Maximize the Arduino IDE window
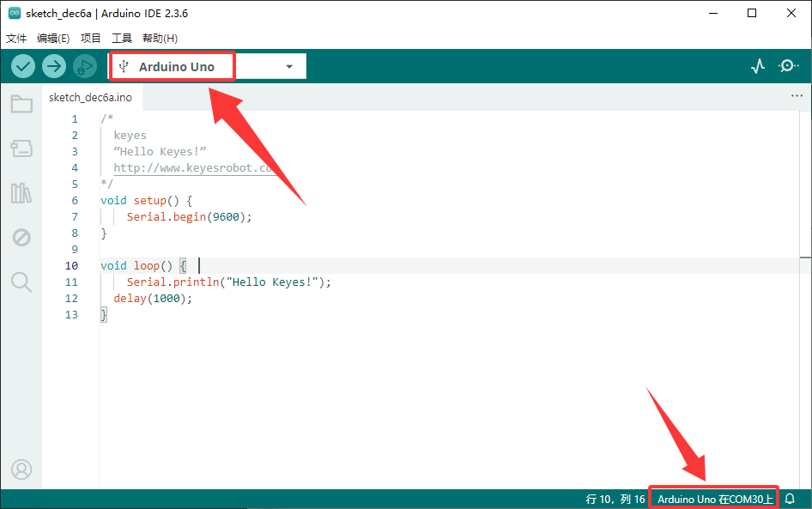812x509 pixels. point(752,14)
